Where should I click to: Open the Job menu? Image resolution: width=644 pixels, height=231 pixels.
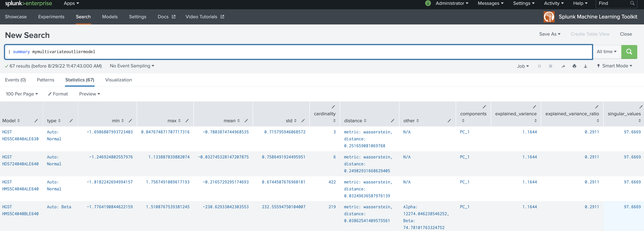tap(523, 66)
